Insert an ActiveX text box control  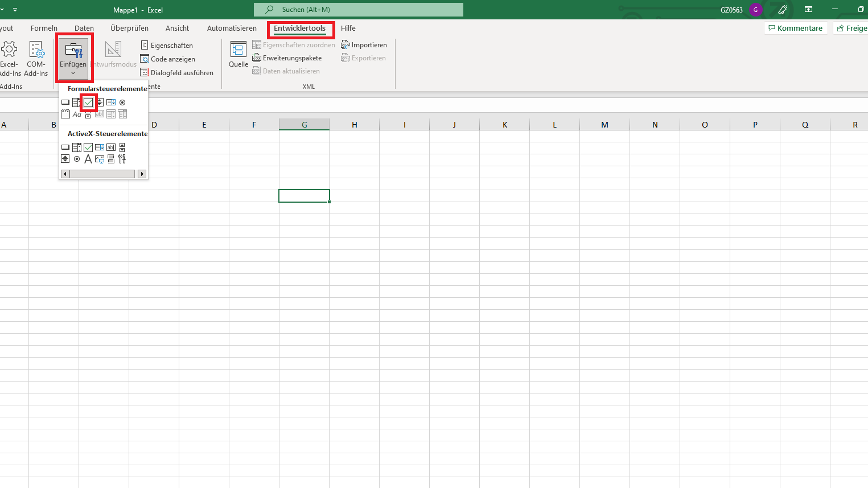point(111,147)
